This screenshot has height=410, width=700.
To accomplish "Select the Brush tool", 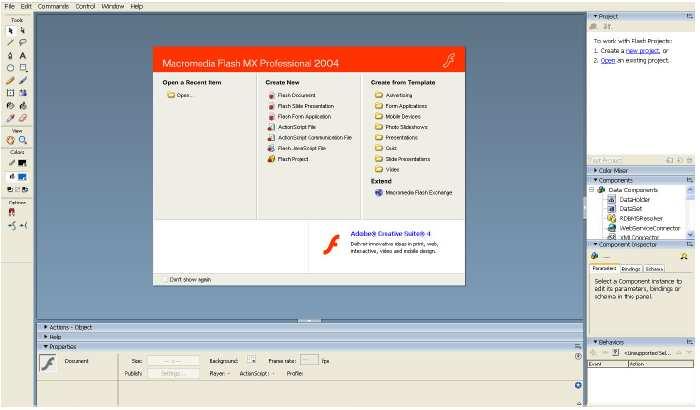I will click(x=23, y=80).
